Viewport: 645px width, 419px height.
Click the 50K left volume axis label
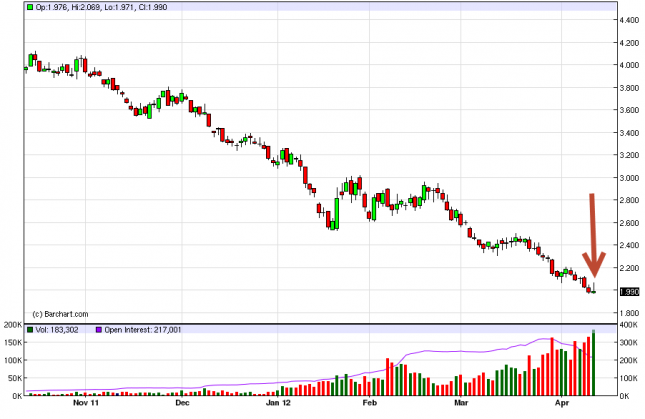[15, 378]
